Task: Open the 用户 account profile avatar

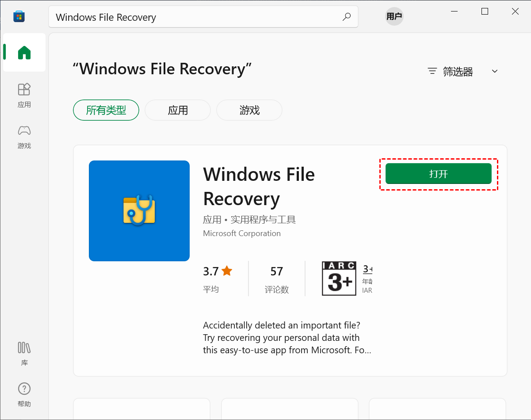Action: (394, 17)
